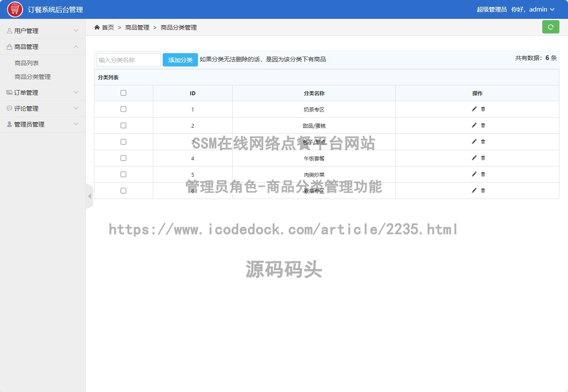Click the speech bubble icon beside 评论管理

[9, 109]
